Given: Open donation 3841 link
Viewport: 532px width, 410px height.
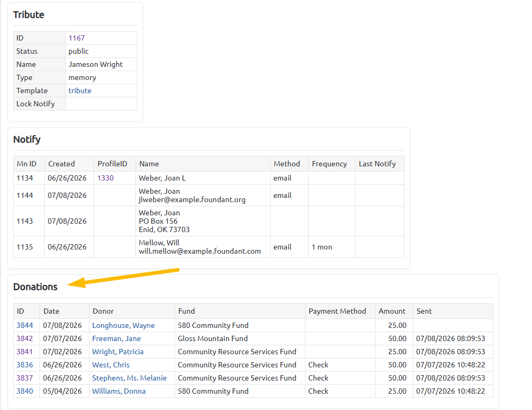Looking at the screenshot, I should pos(25,352).
